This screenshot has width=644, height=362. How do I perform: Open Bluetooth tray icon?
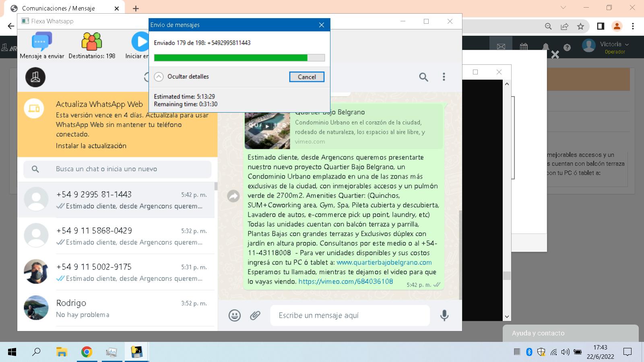[529, 352]
